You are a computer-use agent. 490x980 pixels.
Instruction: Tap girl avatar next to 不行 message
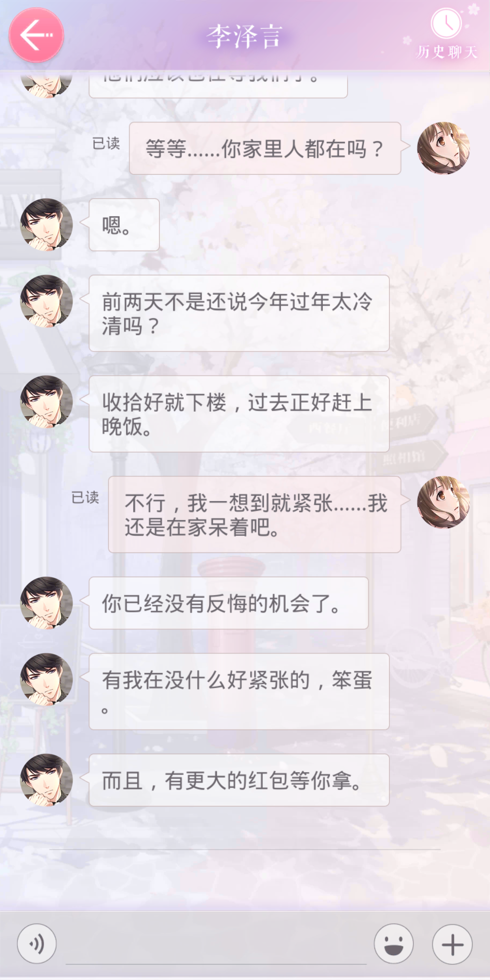pos(444,502)
